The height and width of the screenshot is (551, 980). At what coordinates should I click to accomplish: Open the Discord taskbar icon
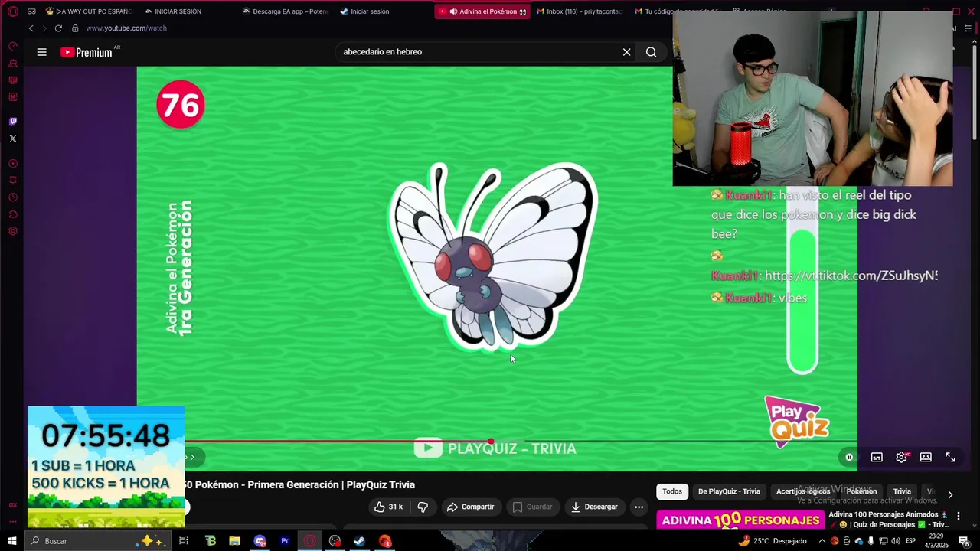[x=260, y=541]
